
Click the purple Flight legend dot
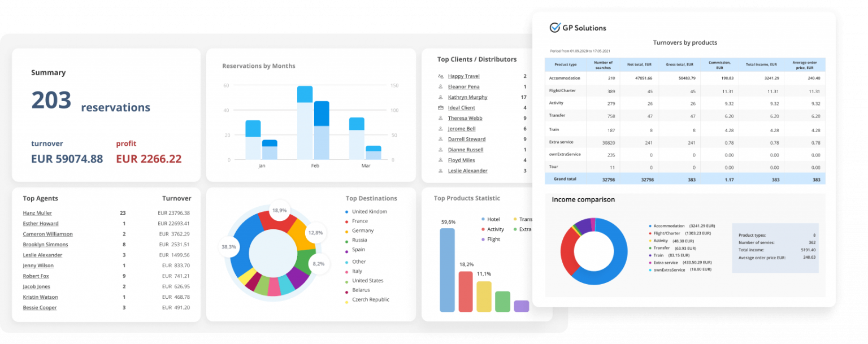coord(483,239)
